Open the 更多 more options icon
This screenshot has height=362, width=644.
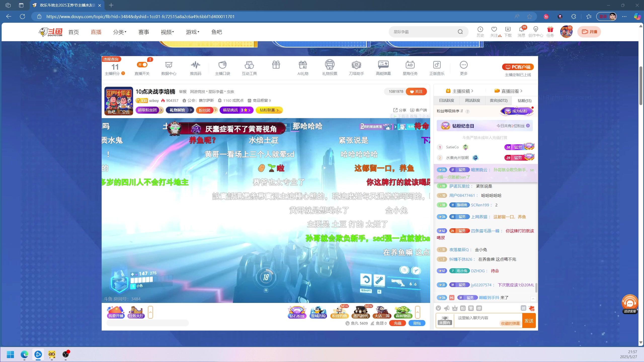point(464,68)
